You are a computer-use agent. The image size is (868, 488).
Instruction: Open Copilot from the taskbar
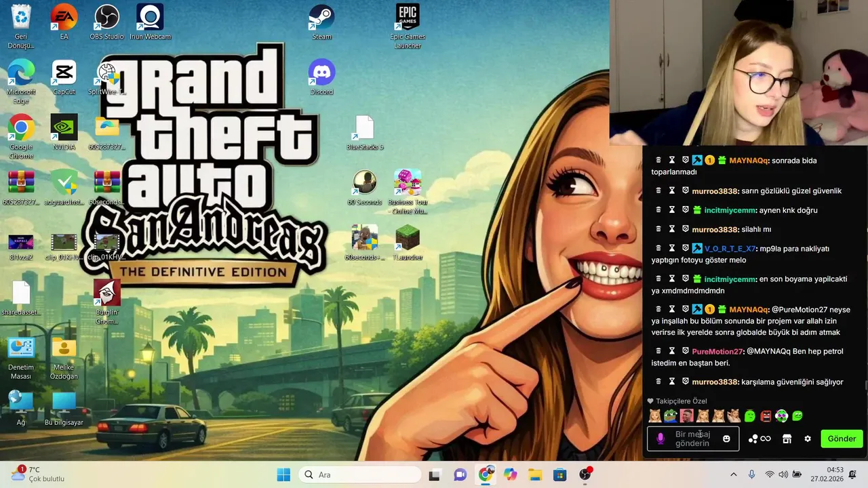(x=510, y=474)
